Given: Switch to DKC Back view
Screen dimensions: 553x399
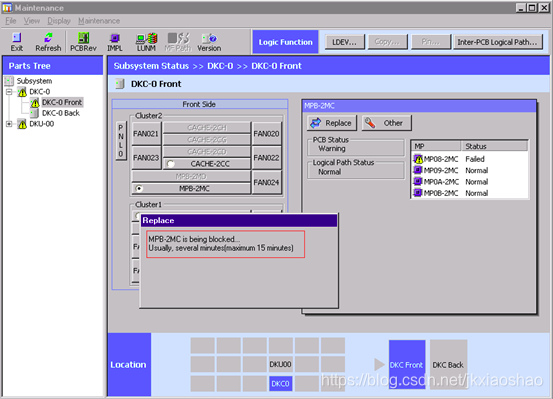Looking at the screenshot, I should (448, 364).
